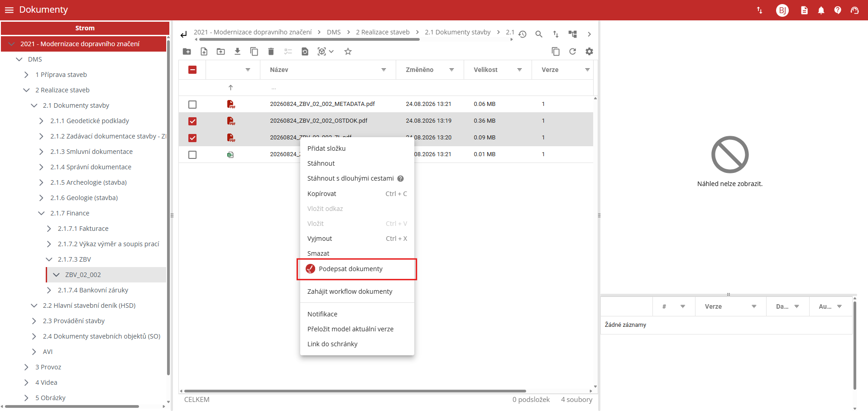Open the support headset icon
868x411 pixels.
coord(854,10)
